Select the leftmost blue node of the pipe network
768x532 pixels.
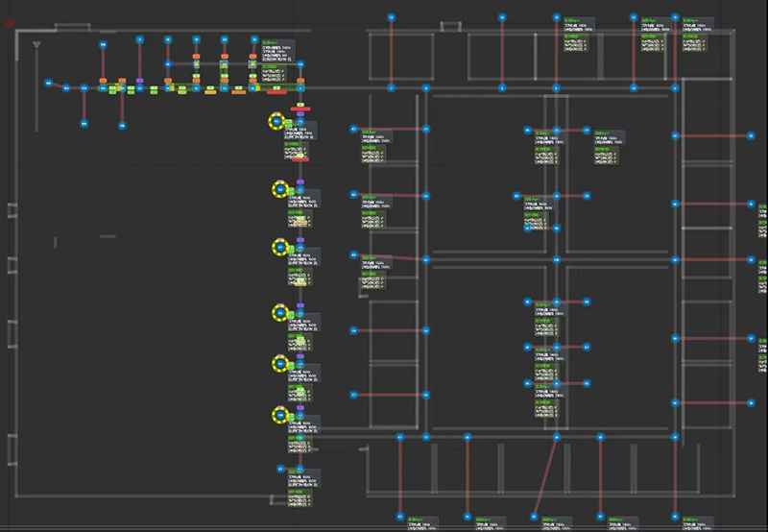(49, 83)
